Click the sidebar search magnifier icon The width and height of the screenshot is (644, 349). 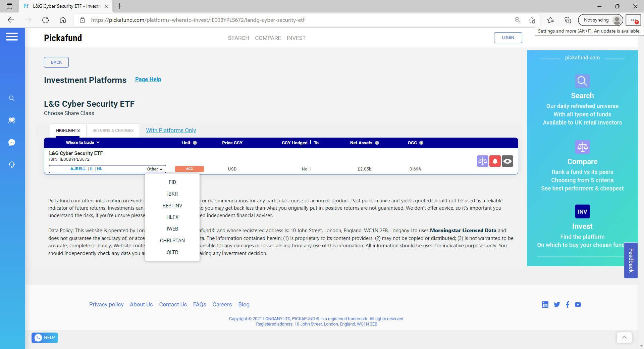pyautogui.click(x=12, y=98)
